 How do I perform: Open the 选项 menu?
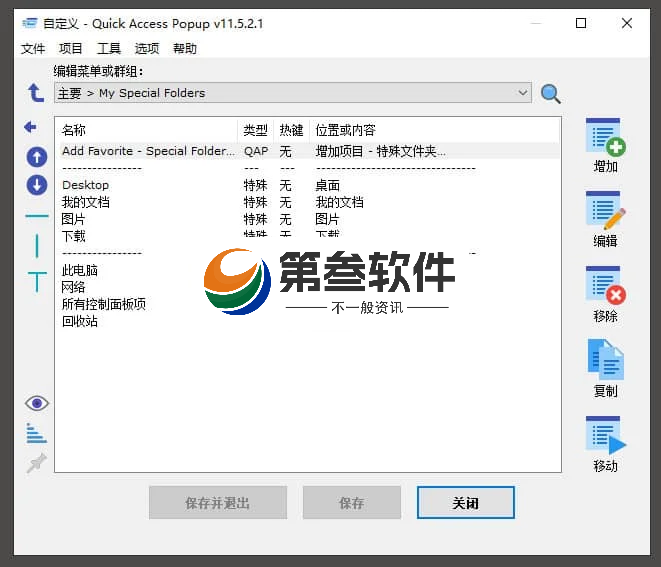147,48
